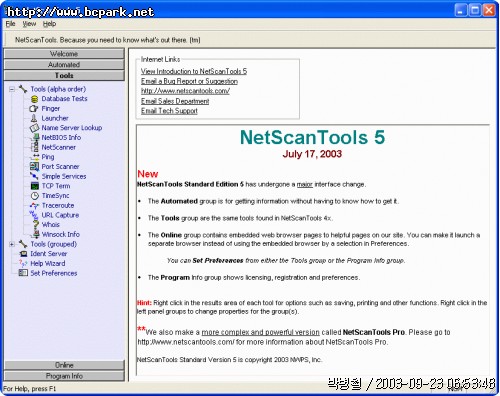Click the For Help, press F1 status text
Screen dimensions: 500x396
click(x=30, y=389)
